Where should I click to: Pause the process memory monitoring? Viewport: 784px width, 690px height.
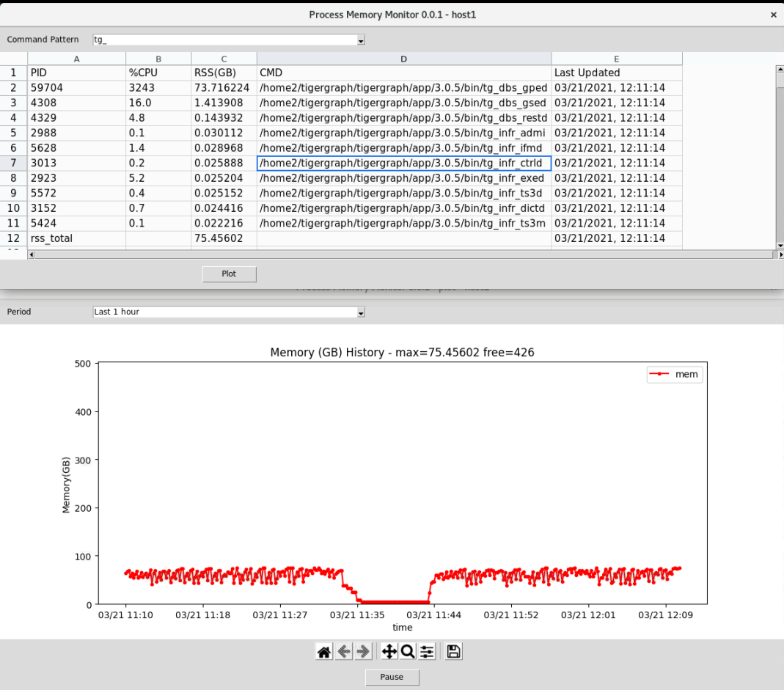[392, 677]
